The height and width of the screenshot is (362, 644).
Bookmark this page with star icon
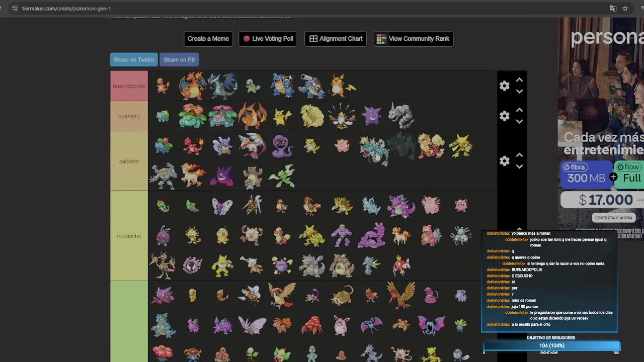625,9
